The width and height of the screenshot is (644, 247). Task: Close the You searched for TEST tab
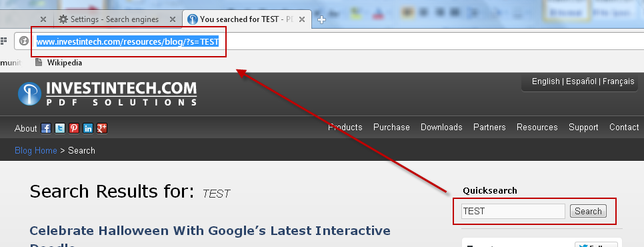(x=302, y=19)
